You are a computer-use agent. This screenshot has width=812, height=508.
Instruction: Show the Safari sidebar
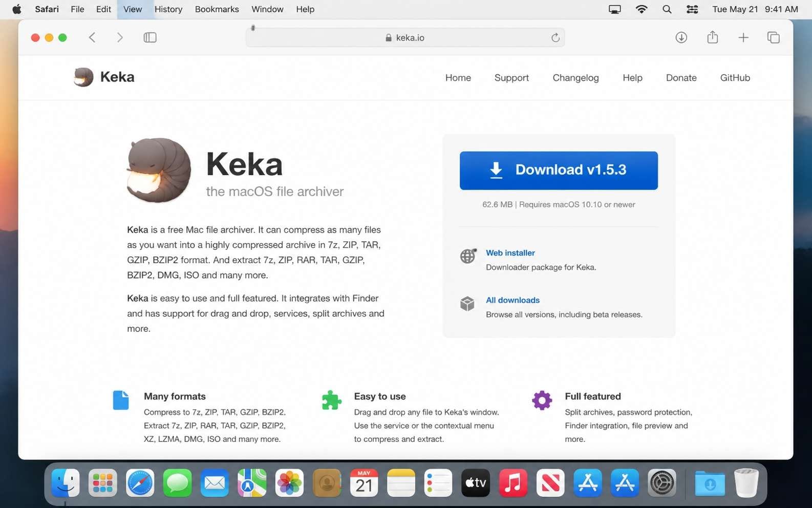pyautogui.click(x=150, y=37)
